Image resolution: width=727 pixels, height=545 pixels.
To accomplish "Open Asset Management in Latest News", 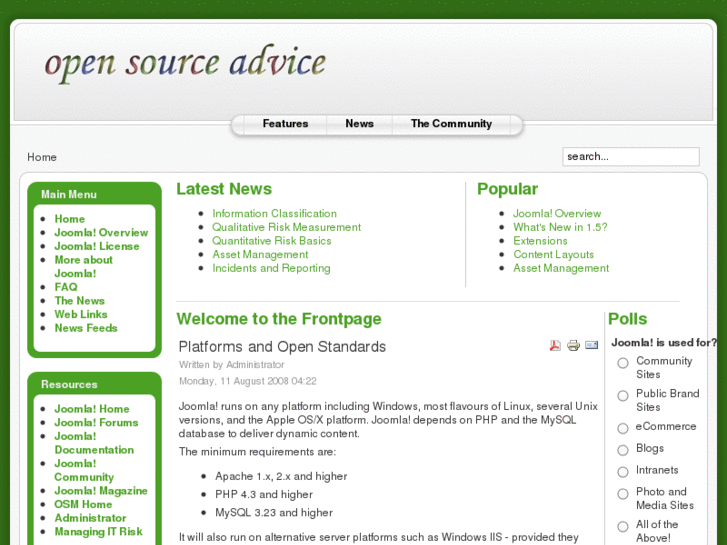I will pos(260,255).
